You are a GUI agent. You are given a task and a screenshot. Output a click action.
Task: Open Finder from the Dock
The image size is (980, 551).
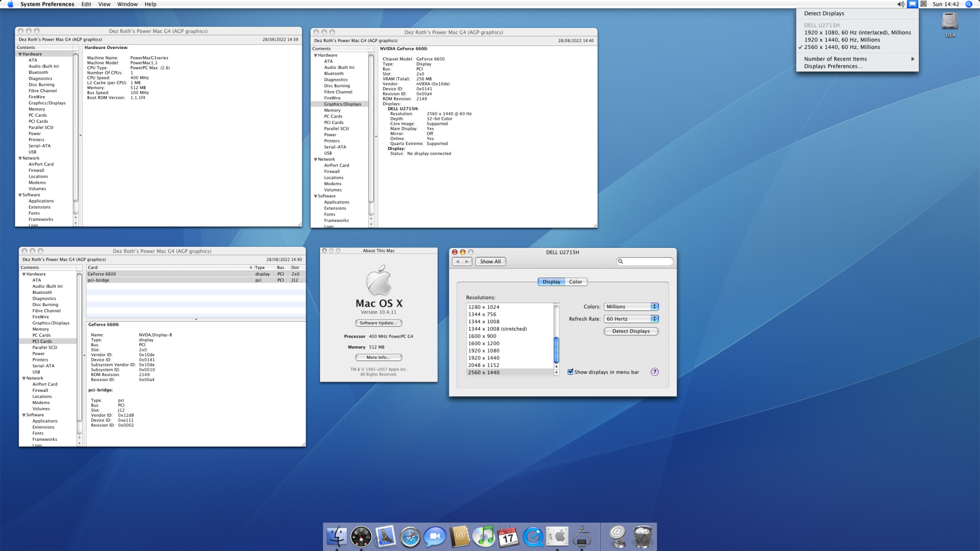click(x=337, y=537)
